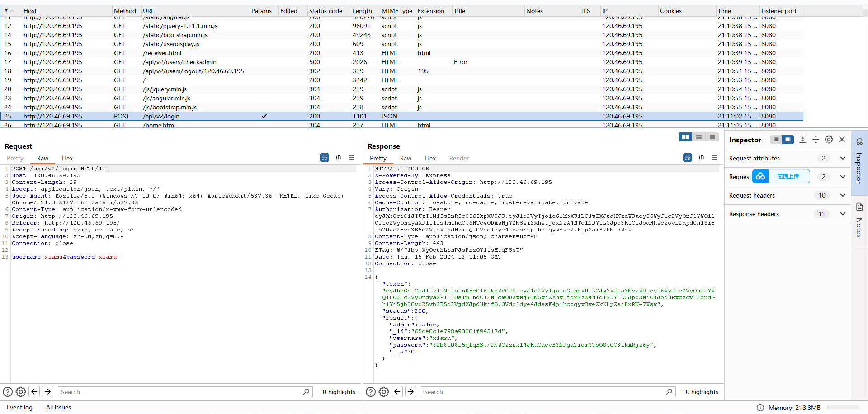868x414 pixels.
Task: Open the Notes side panel icon
Action: 859,207
